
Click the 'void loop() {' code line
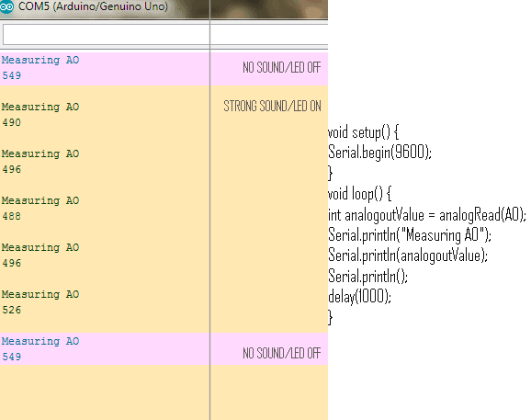tap(359, 194)
